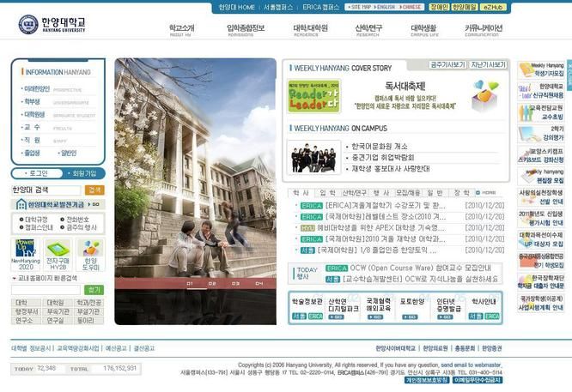Click the 서울 button under 학술정보관
This screenshot has height=392, width=572.
299,317
